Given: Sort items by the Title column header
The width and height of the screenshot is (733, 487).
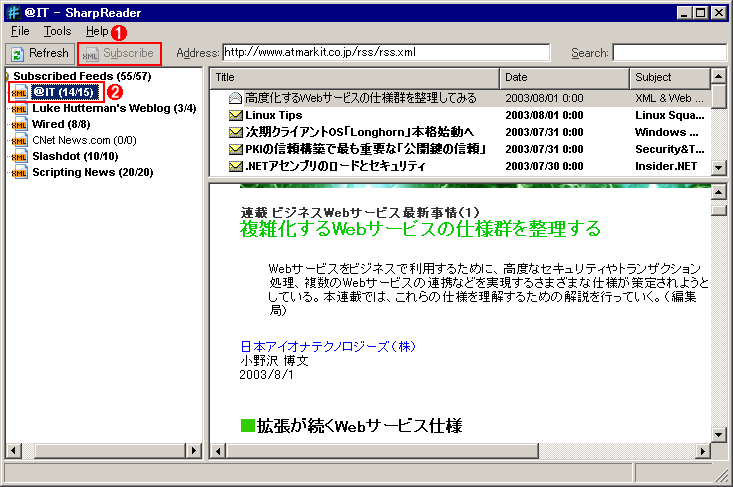Looking at the screenshot, I should tap(355, 78).
